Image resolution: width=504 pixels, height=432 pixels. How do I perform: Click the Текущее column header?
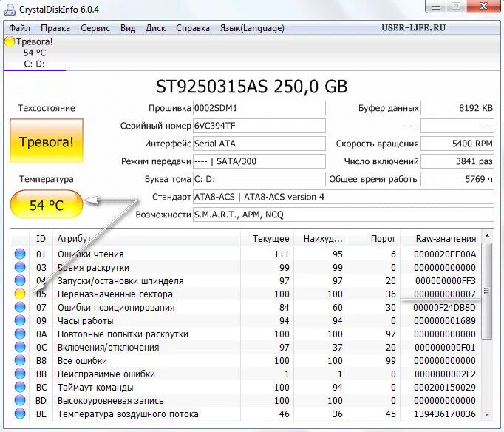267,238
